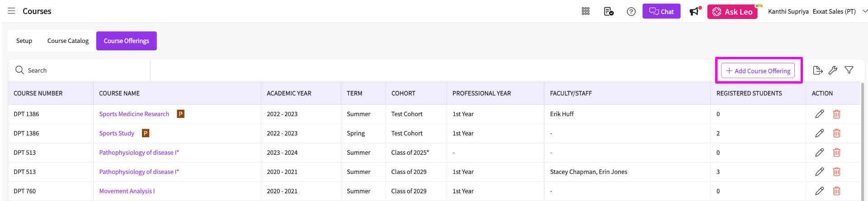
Task: Expand the user account dropdown arrow
Action: click(864, 11)
